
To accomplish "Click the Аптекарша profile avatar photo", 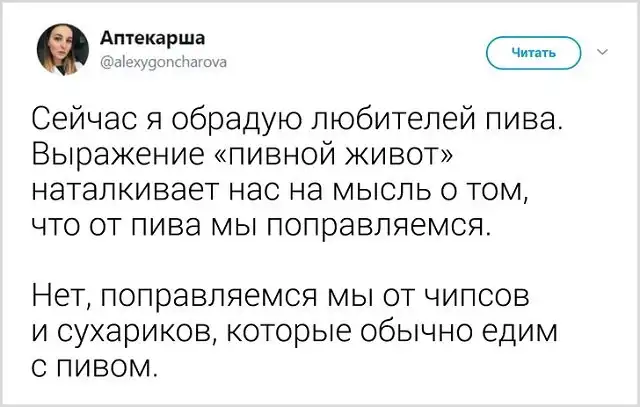I will (57, 53).
